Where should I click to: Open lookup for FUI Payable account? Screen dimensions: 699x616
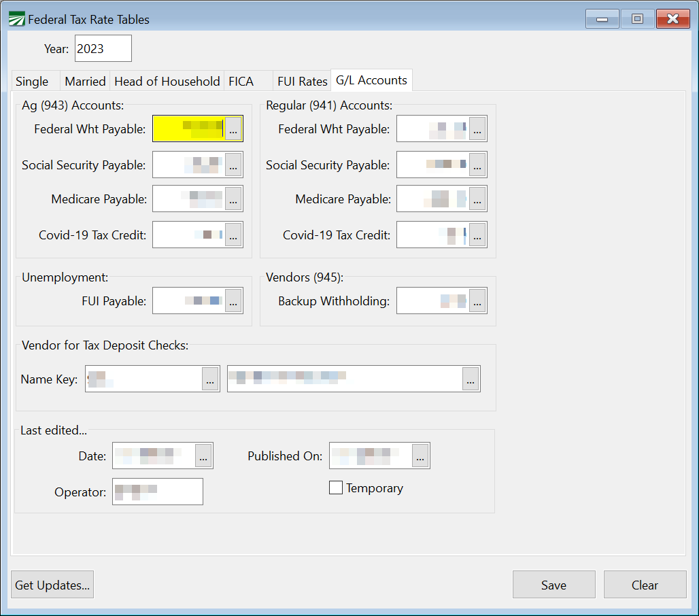point(233,301)
